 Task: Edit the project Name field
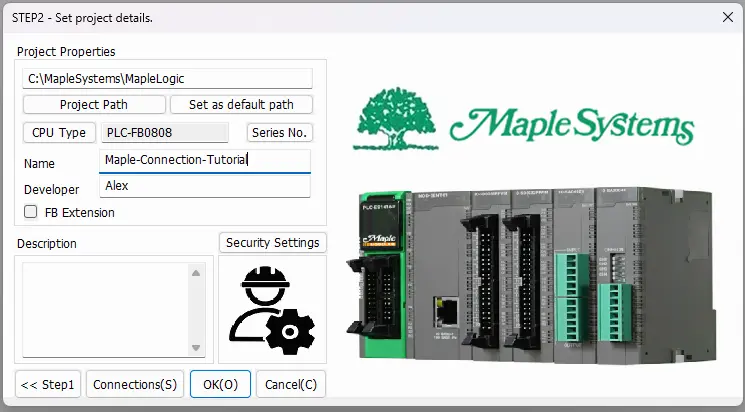pos(205,161)
